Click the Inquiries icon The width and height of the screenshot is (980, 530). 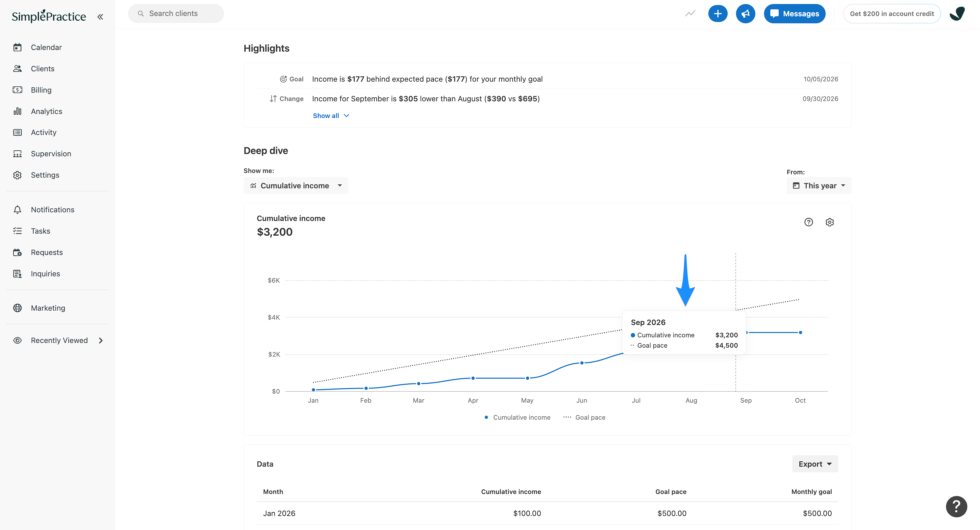[17, 274]
